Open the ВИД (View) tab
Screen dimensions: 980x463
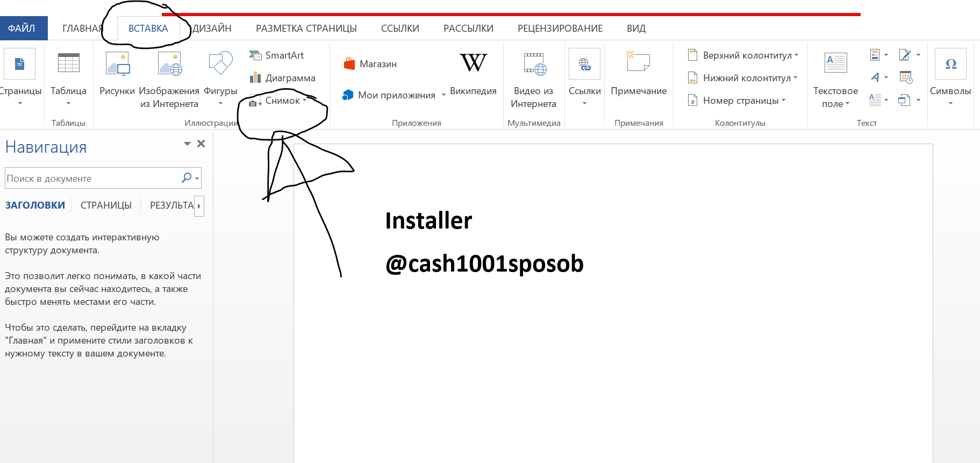coord(636,29)
